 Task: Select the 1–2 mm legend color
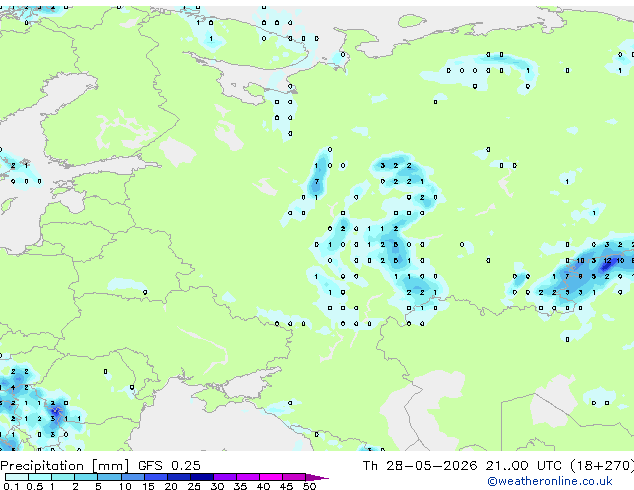click(x=63, y=477)
